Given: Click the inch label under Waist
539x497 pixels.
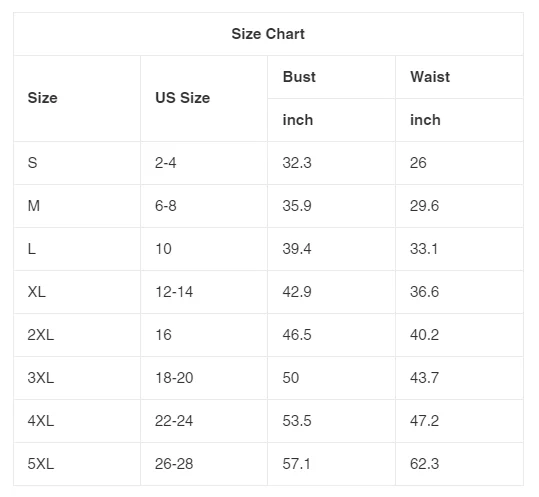Looking at the screenshot, I should pos(425,120).
